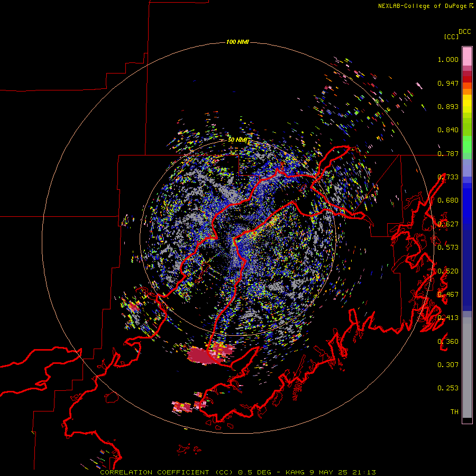Select the 0.680 color scale value
The image size is (476, 476).
448,200
